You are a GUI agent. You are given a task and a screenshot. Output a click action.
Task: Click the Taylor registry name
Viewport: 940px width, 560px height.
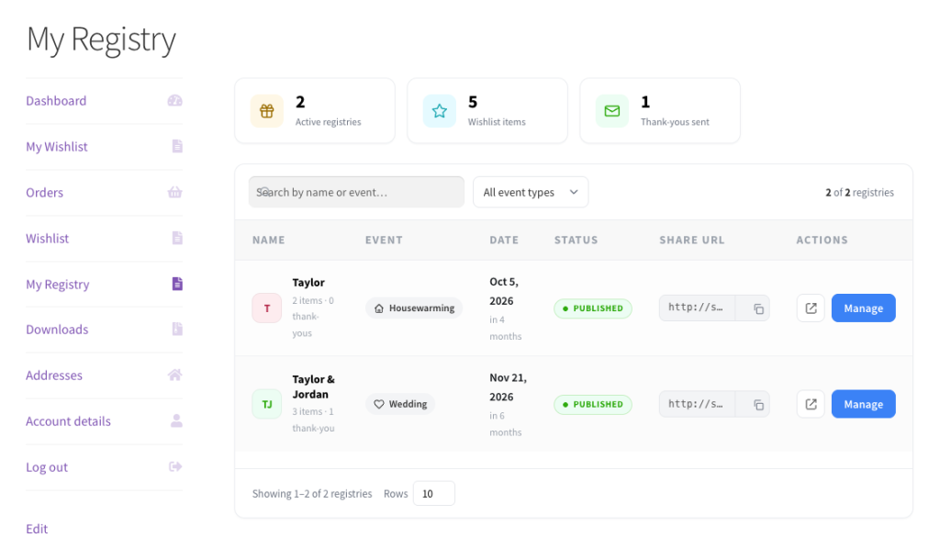coord(308,283)
